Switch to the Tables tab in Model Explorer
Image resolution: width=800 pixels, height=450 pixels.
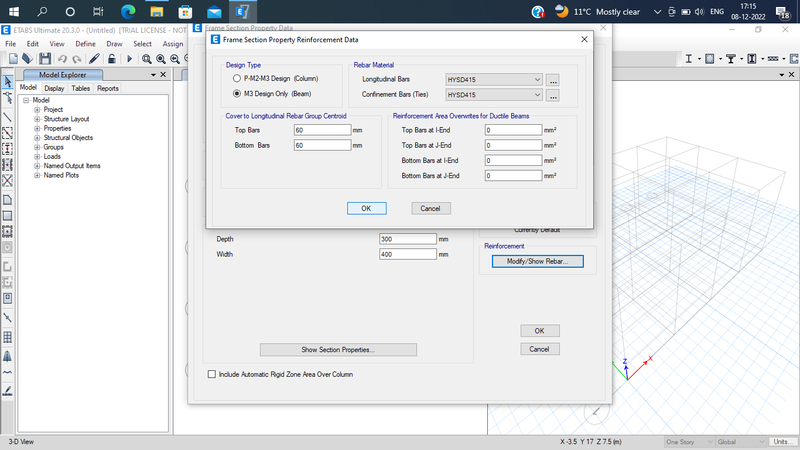pos(81,88)
